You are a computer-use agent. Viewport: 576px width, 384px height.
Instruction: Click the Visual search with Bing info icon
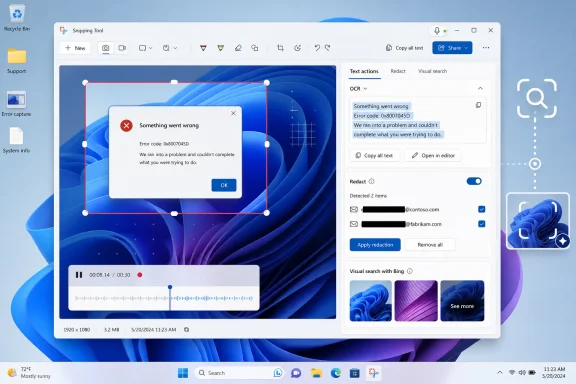[x=410, y=271]
